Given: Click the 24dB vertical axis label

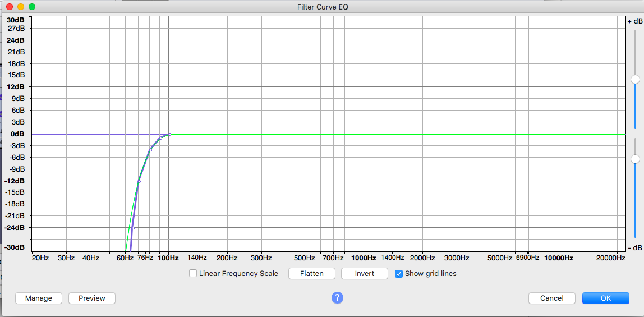Looking at the screenshot, I should click(15, 40).
